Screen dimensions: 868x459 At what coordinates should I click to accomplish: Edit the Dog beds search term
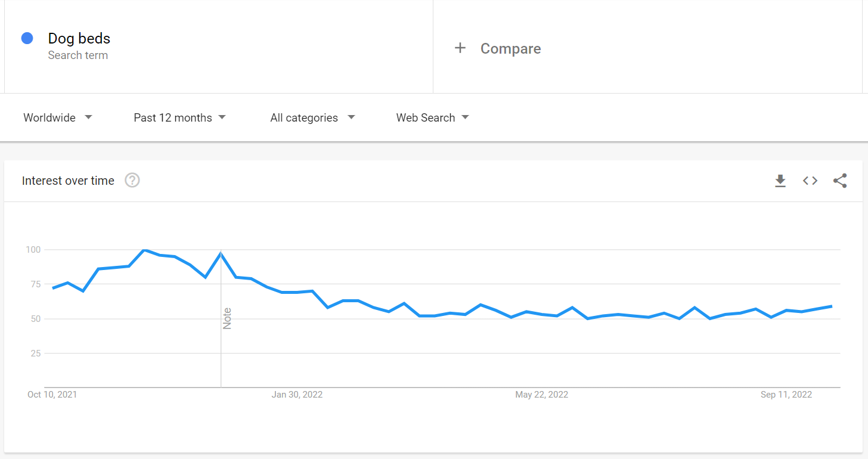pos(79,38)
